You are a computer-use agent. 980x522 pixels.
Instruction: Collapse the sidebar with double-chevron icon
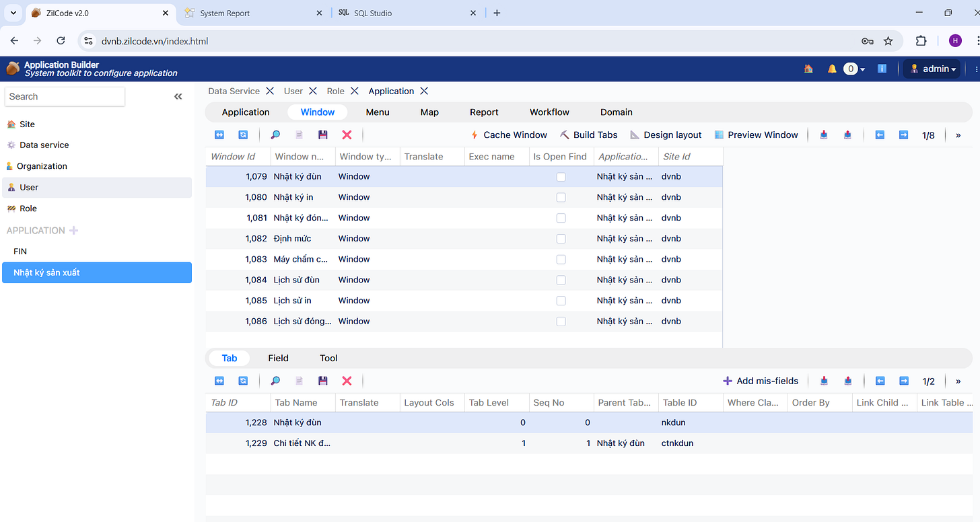(178, 97)
